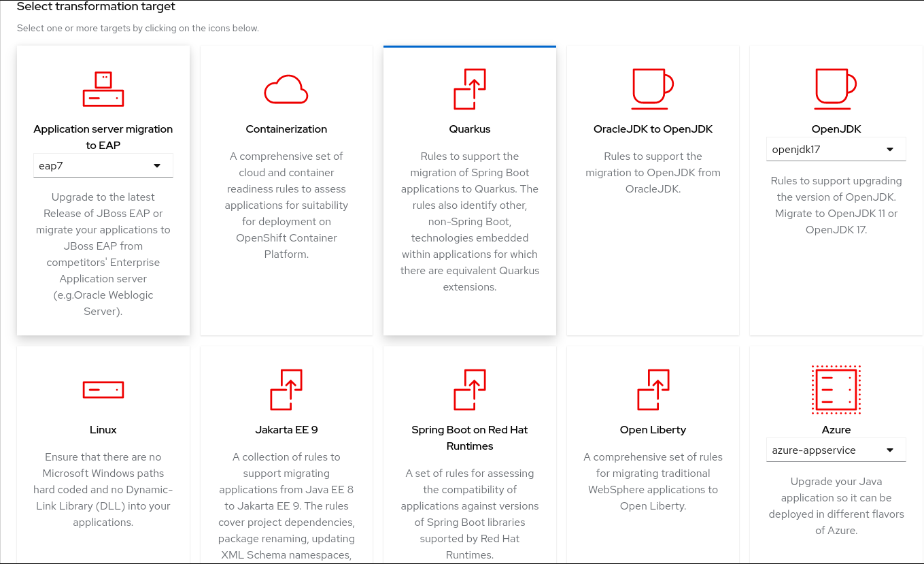
Task: Click the 'Application server migration to EAP' title
Action: (x=103, y=137)
